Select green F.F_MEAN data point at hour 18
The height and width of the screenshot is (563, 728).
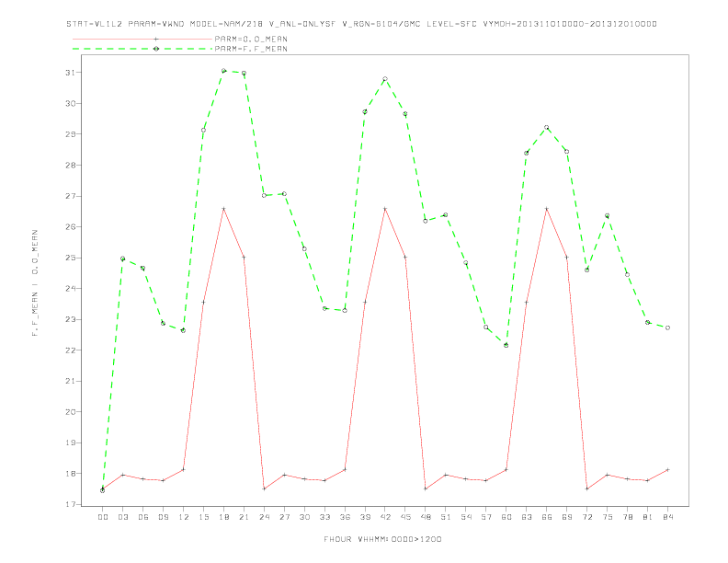(x=223, y=71)
